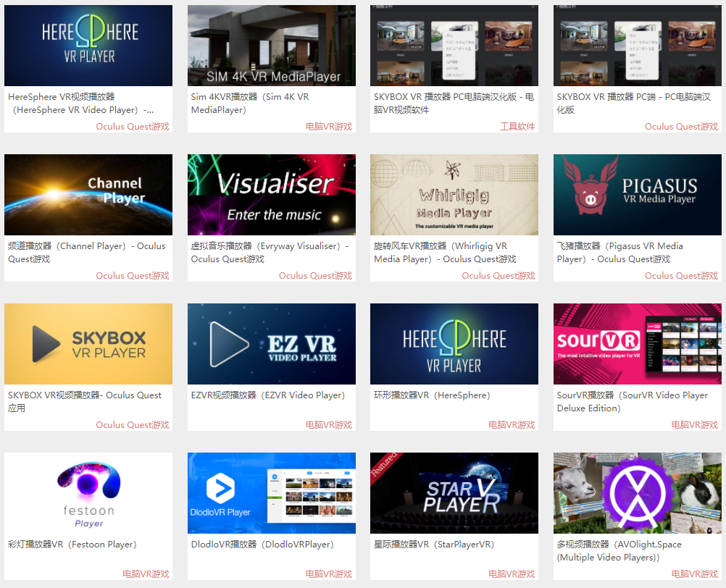Open the HereSphere thumbnail titled 环形播放器VR
The width and height of the screenshot is (726, 588).
pyautogui.click(x=454, y=344)
